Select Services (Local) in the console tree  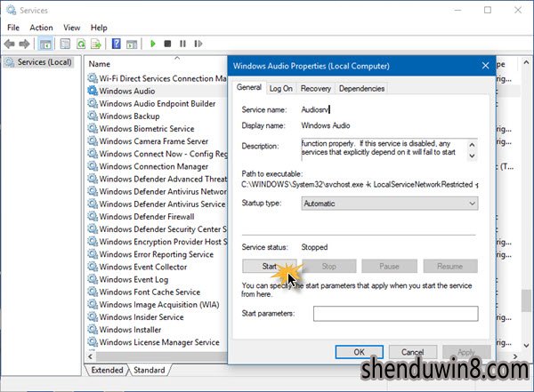tap(44, 62)
